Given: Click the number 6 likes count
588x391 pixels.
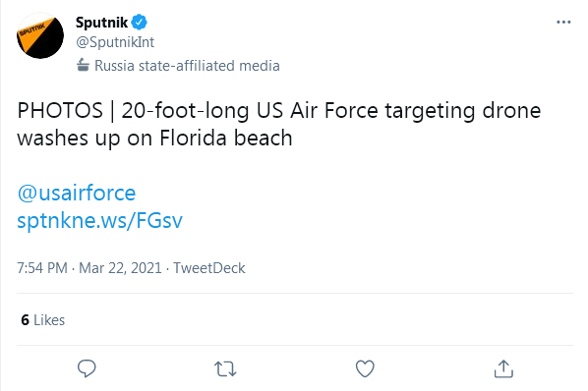Looking at the screenshot, I should [26, 320].
